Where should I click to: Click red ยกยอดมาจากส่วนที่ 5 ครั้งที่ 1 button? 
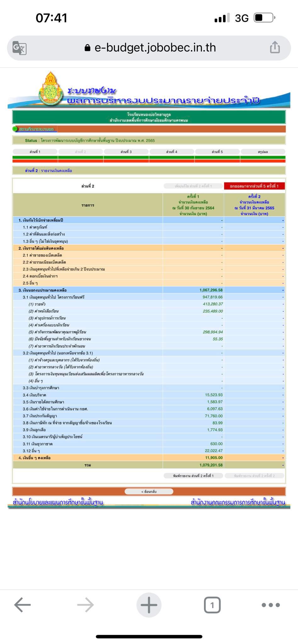click(254, 186)
